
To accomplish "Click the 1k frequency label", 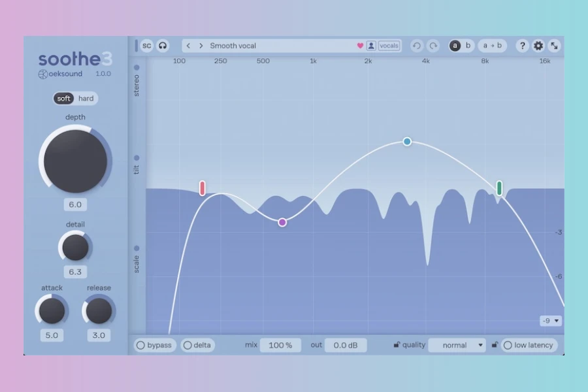I will pos(313,61).
